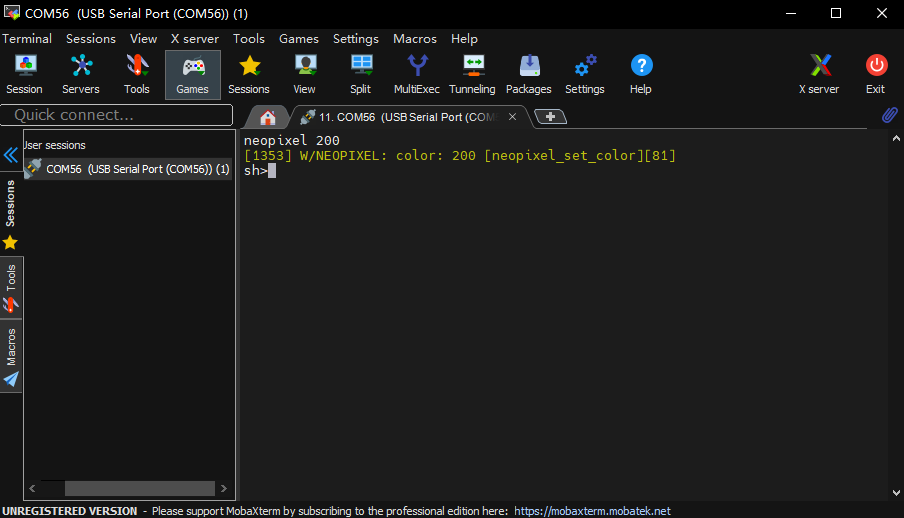Open the Session toolbar icon
This screenshot has height=518, width=904.
coord(24,74)
